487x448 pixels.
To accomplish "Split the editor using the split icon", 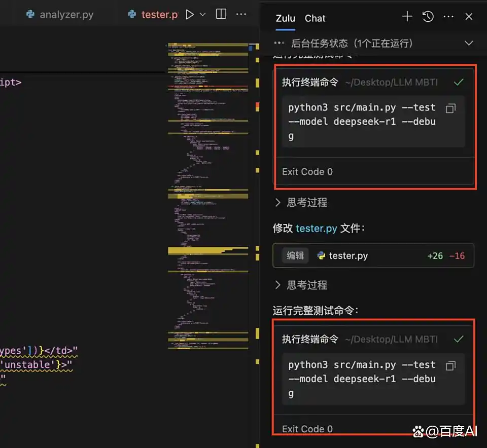I will (x=220, y=14).
